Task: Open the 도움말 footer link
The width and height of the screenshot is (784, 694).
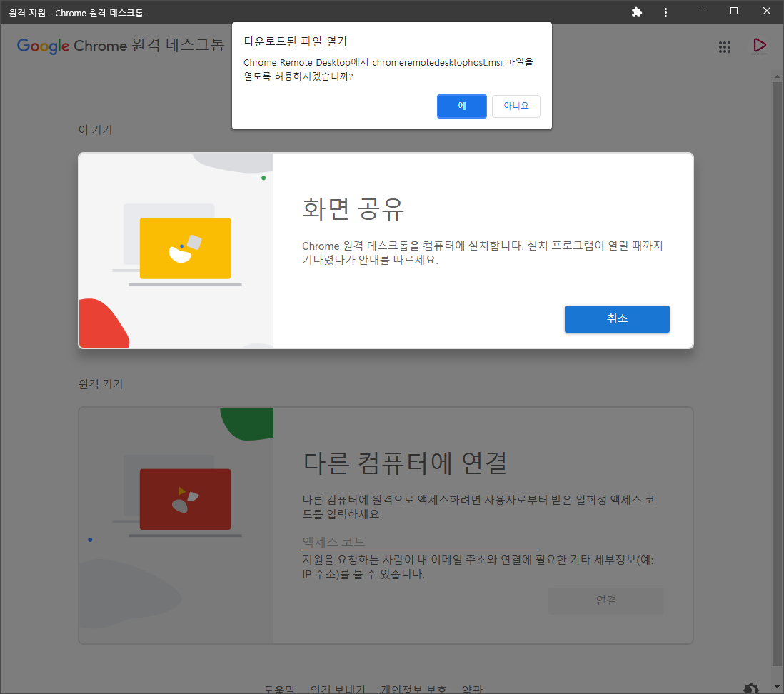Action: point(280,689)
